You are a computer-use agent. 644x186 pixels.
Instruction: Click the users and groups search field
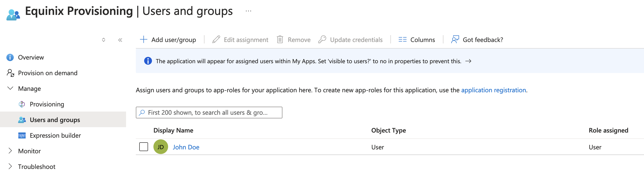coord(209,113)
